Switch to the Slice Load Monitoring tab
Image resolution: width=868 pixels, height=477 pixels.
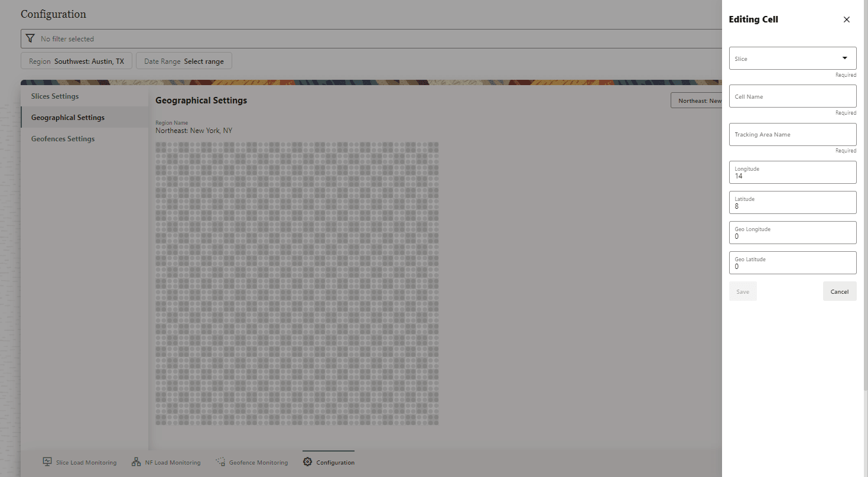(x=79, y=462)
